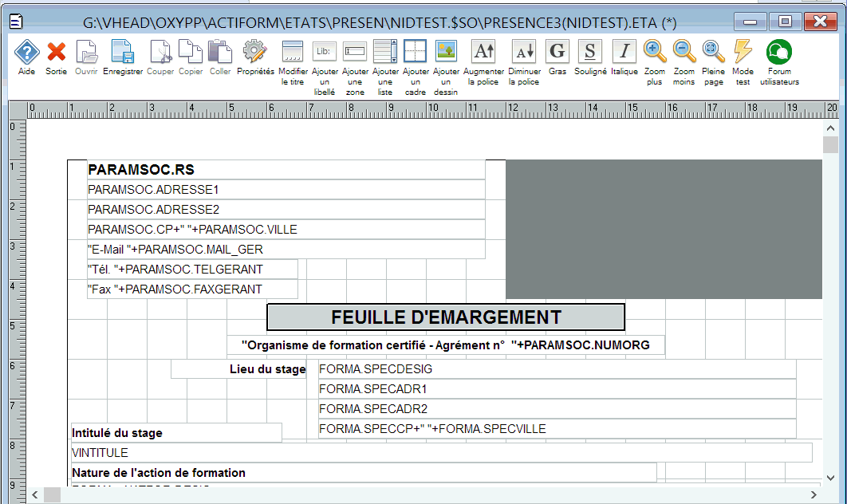This screenshot has width=847, height=504.
Task: Select the Organisme de formation certifié field
Action: [446, 345]
